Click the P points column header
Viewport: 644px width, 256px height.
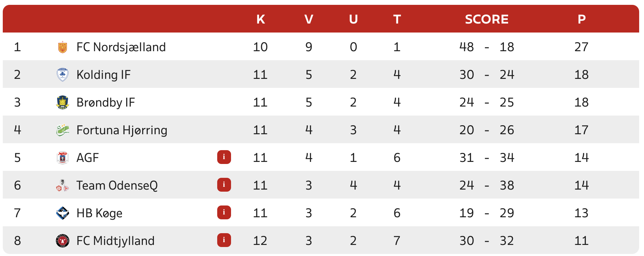coord(581,19)
